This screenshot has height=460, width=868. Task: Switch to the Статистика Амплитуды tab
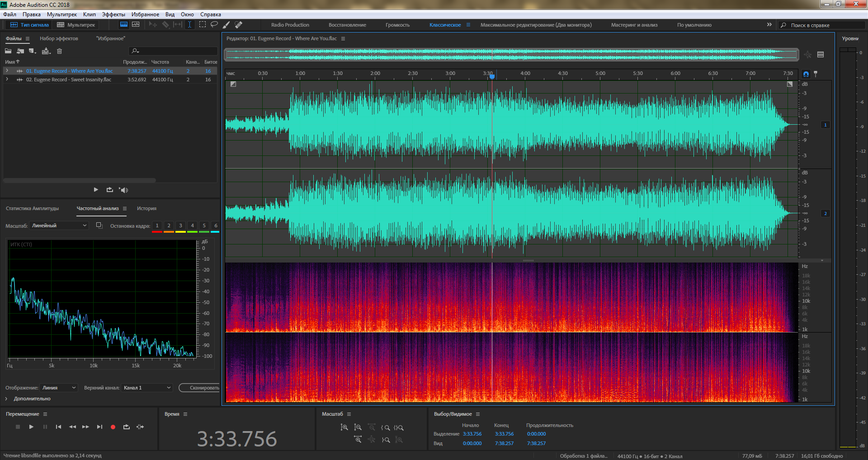[x=33, y=208]
